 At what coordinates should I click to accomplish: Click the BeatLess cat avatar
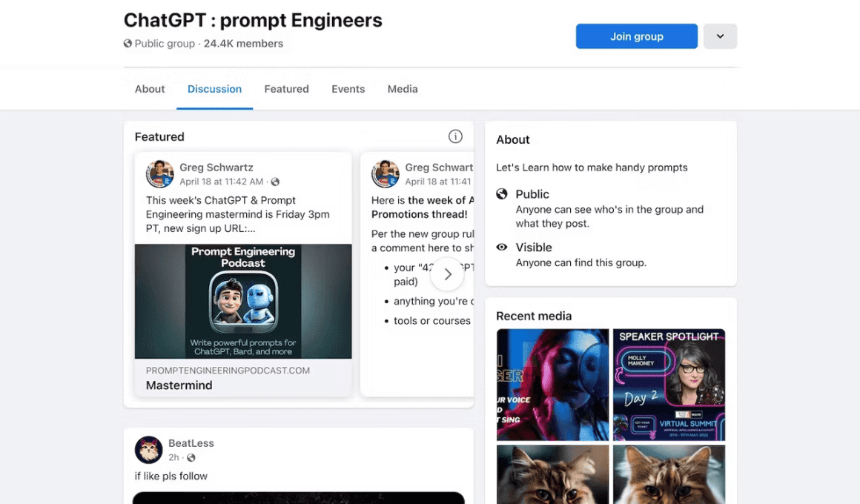tap(148, 450)
